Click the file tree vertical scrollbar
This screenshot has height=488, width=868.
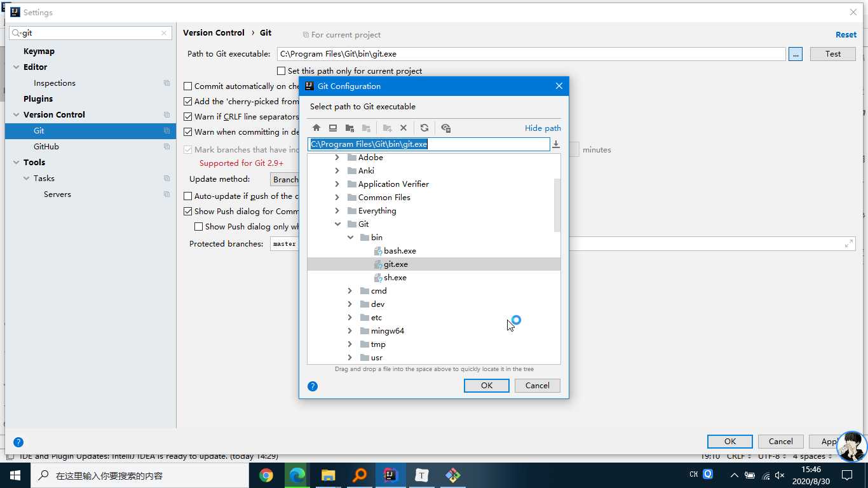tap(557, 205)
